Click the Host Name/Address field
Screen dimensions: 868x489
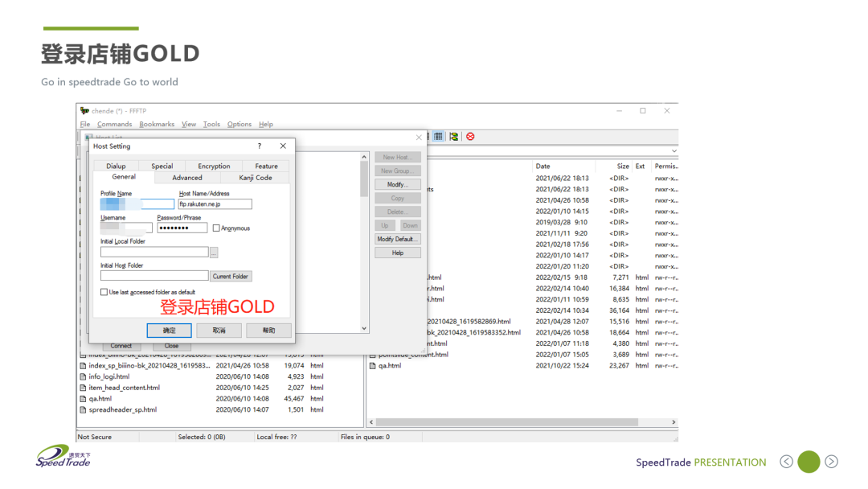coord(215,204)
